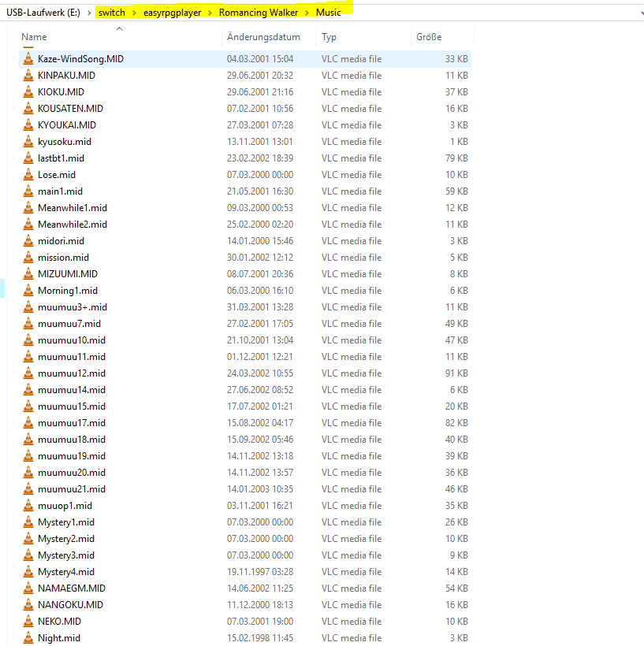Select the file name muumuu14.mid
The width and height of the screenshot is (644, 646).
click(72, 389)
